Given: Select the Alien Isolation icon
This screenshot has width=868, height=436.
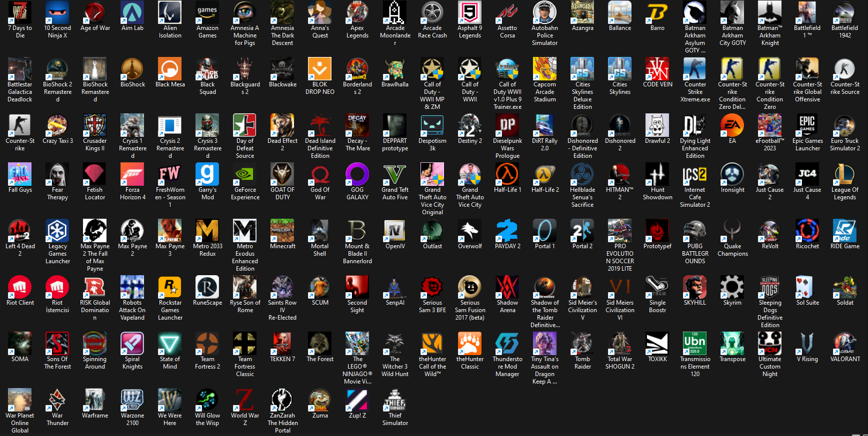Looking at the screenshot, I should click(170, 13).
